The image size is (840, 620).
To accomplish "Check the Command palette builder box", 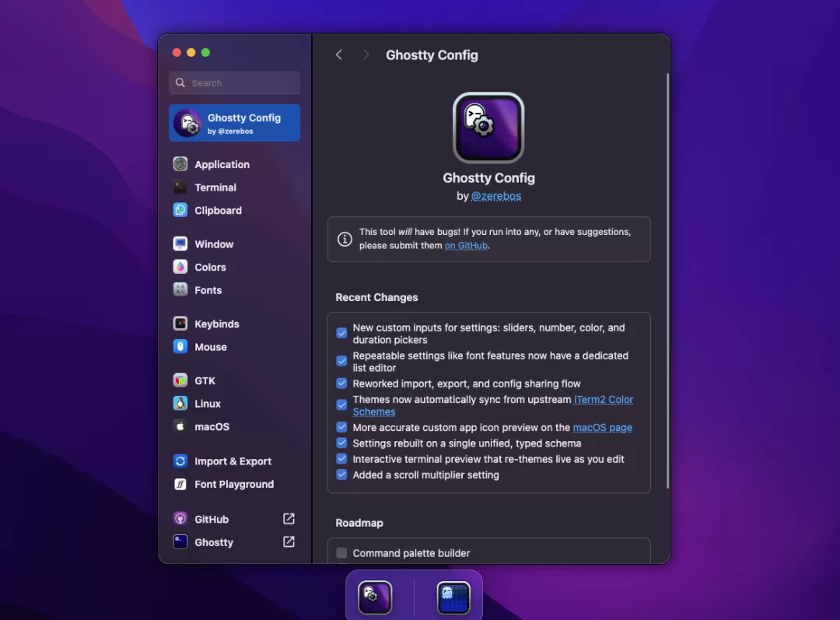I will click(x=341, y=553).
